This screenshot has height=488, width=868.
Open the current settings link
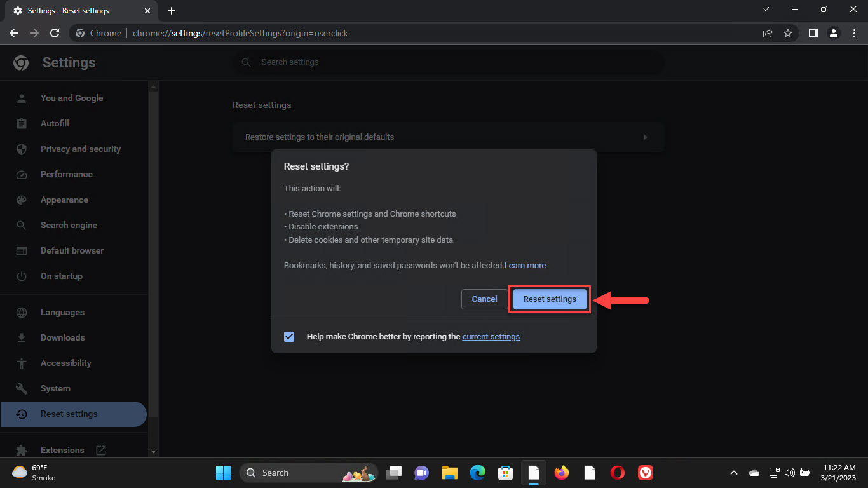tap(491, 337)
